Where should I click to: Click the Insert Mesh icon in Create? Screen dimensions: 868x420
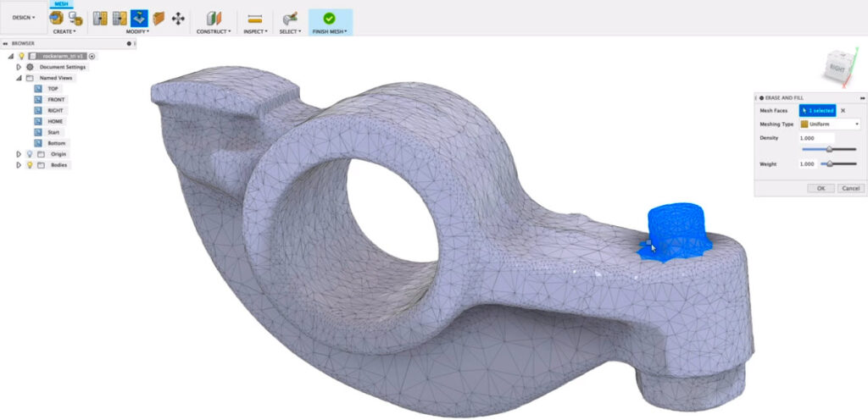tap(57, 19)
